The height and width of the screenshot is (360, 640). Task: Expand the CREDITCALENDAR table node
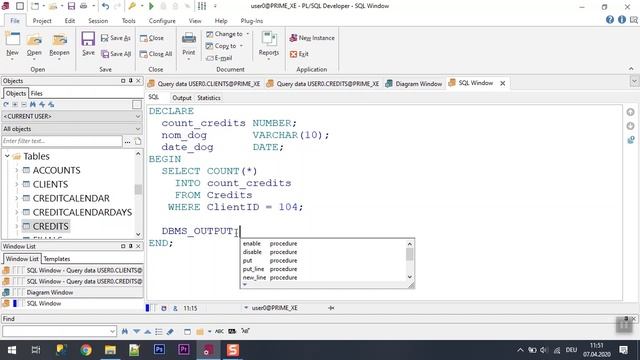pos(17,198)
